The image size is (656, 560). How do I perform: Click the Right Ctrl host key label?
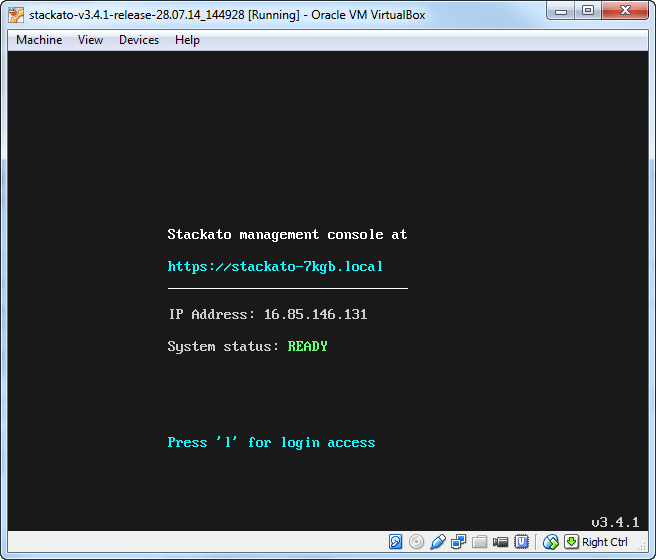[x=605, y=542]
